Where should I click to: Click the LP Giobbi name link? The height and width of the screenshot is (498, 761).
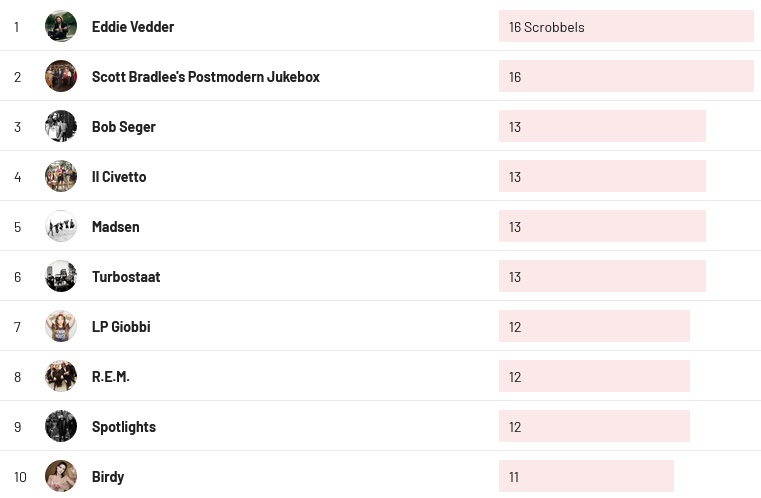pos(121,327)
